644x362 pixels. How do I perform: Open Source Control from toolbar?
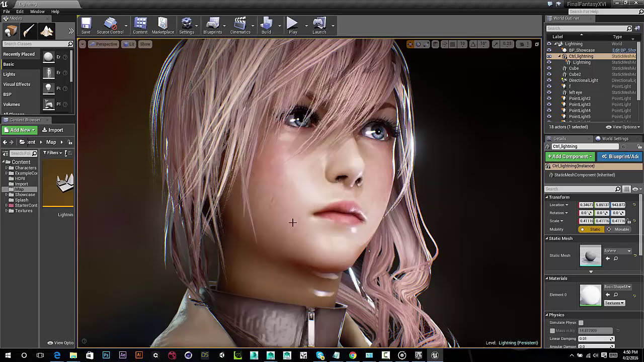coord(110,26)
